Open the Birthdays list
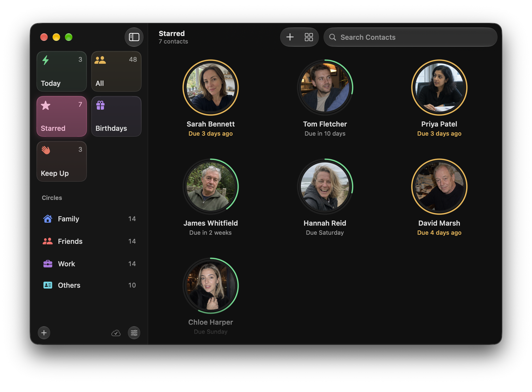This screenshot has height=392, width=532. click(x=116, y=116)
